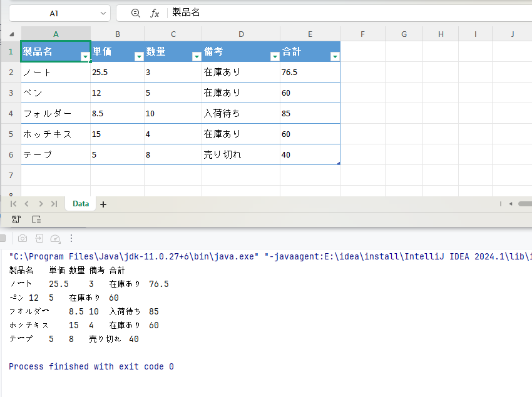Click cell with price 8.5
This screenshot has height=397, width=532.
pyautogui.click(x=118, y=113)
